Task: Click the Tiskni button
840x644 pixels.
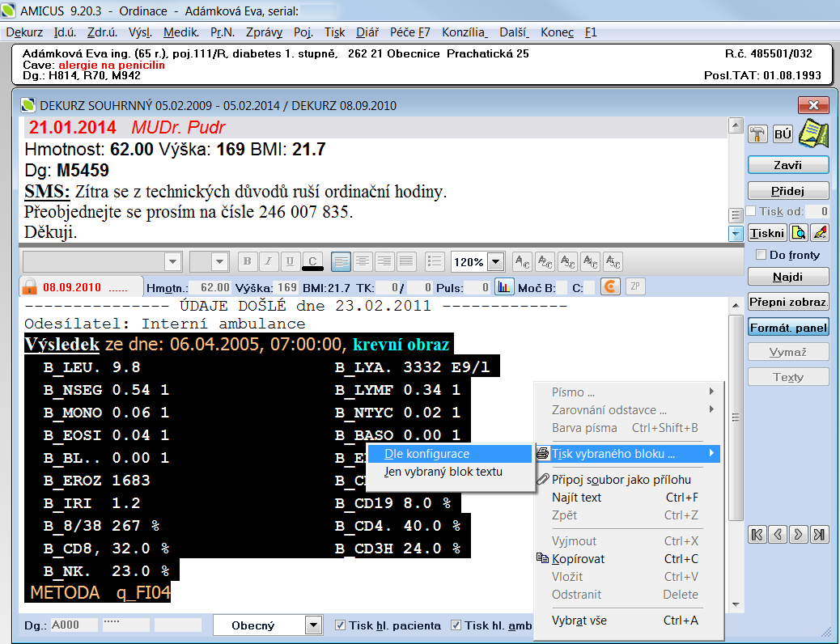Action: pos(767,232)
